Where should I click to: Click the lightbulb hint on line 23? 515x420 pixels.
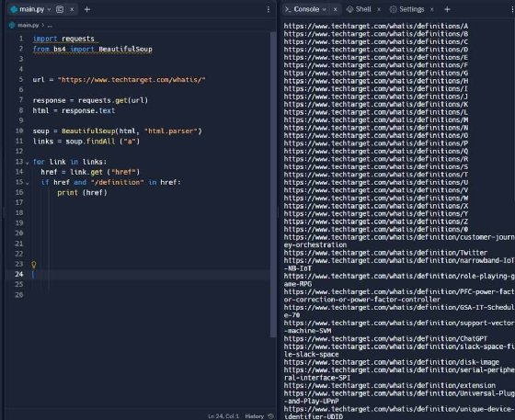pyautogui.click(x=33, y=264)
